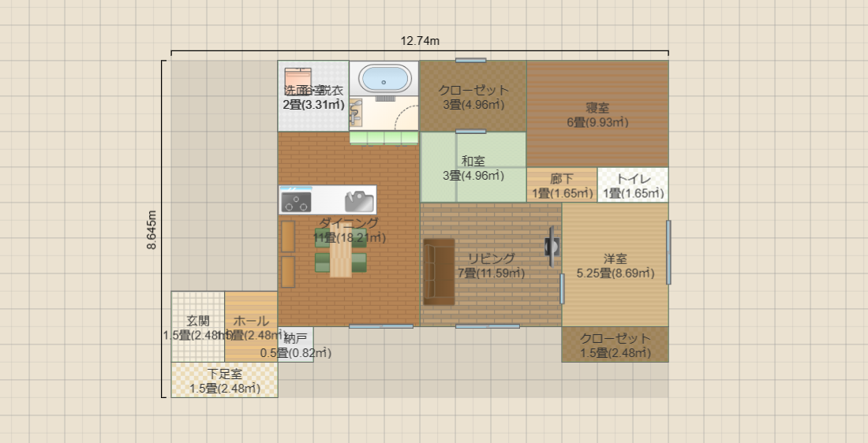Select the 下足室 shoe room
This screenshot has height=443, width=868.
point(224,381)
